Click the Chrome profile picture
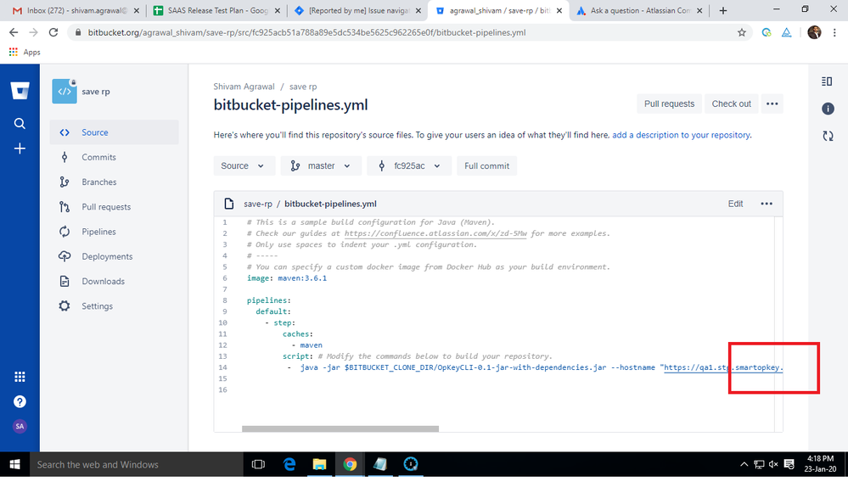Screen dimensions: 848x504 814,32
